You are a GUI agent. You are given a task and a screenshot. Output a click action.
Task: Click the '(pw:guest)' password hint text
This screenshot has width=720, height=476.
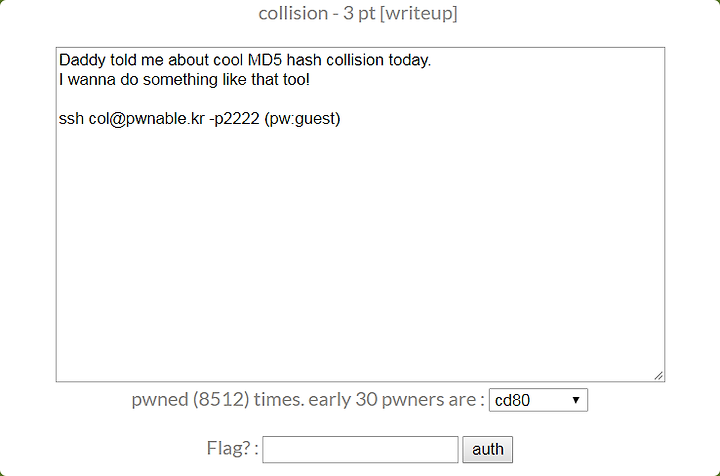pos(302,119)
